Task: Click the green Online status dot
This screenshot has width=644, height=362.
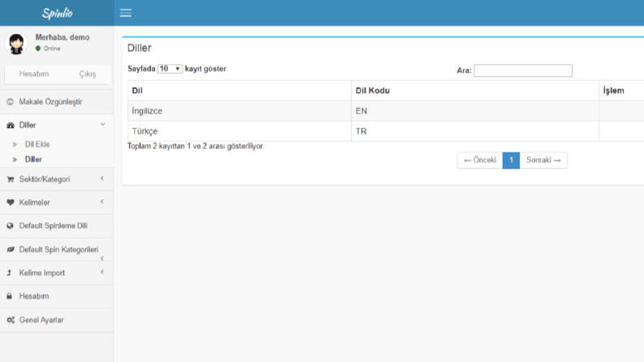Action: [38, 49]
